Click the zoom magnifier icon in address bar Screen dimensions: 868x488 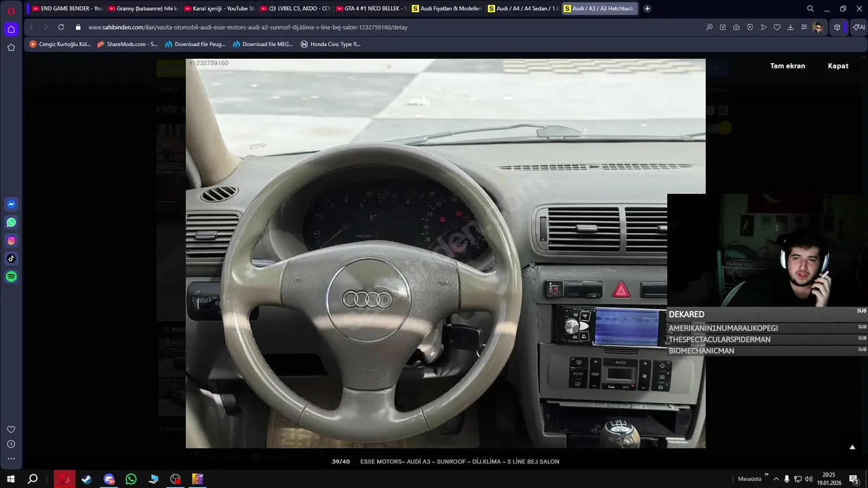709,27
